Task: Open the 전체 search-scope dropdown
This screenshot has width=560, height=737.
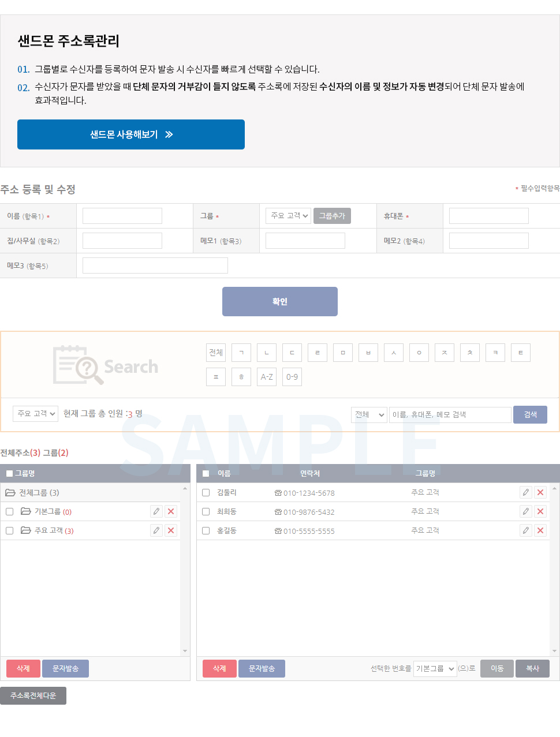Action: coord(369,414)
